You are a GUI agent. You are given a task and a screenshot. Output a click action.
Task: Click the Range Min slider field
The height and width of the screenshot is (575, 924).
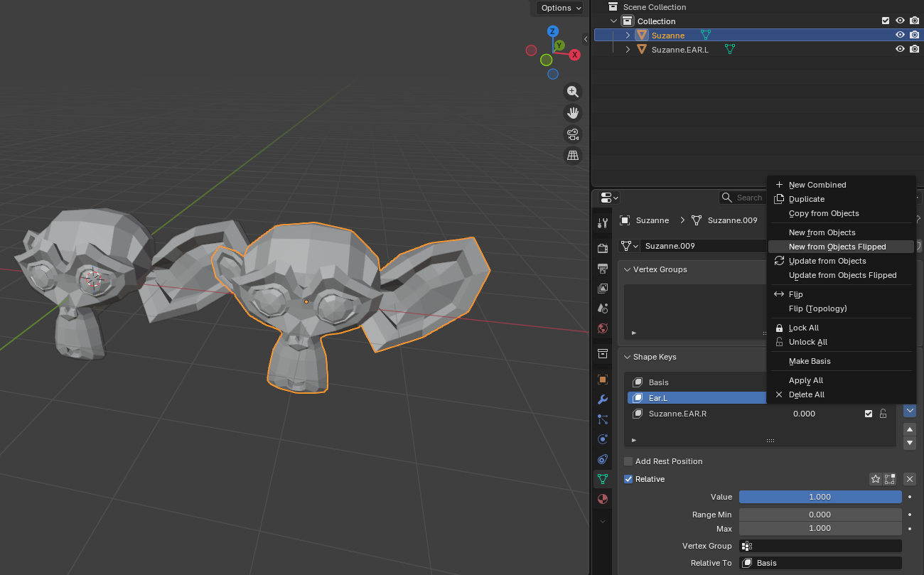(820, 515)
